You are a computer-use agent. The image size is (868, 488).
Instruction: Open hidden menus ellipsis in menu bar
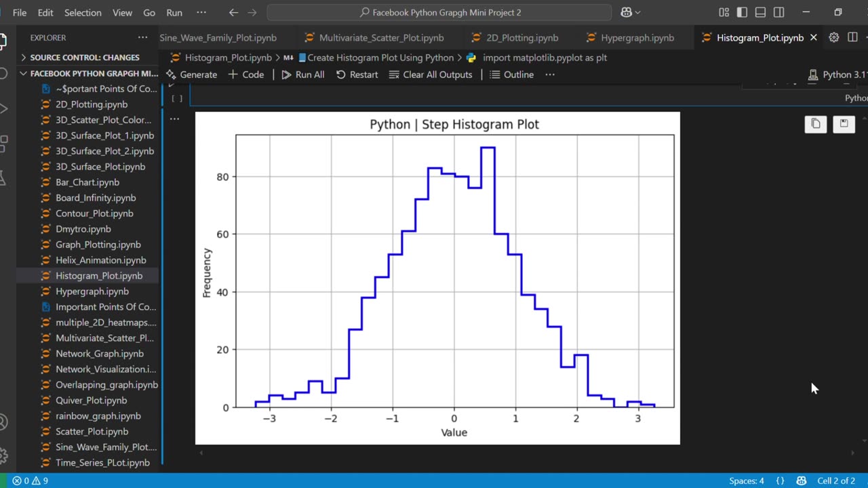pos(201,12)
